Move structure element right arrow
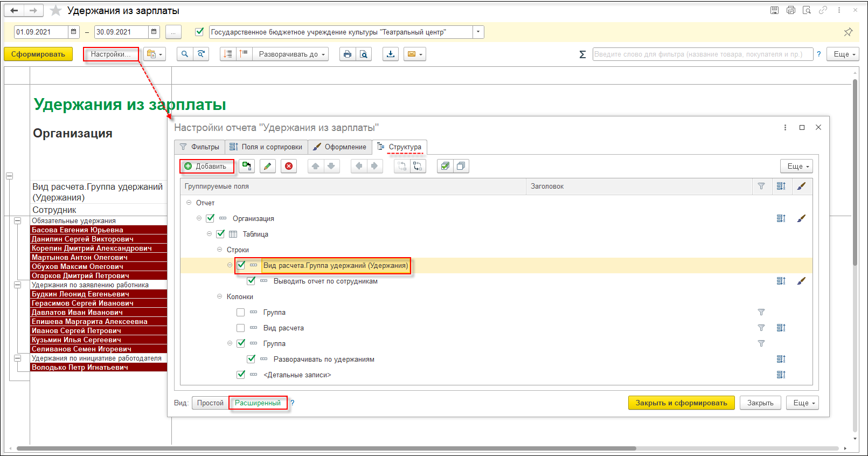 pos(374,166)
